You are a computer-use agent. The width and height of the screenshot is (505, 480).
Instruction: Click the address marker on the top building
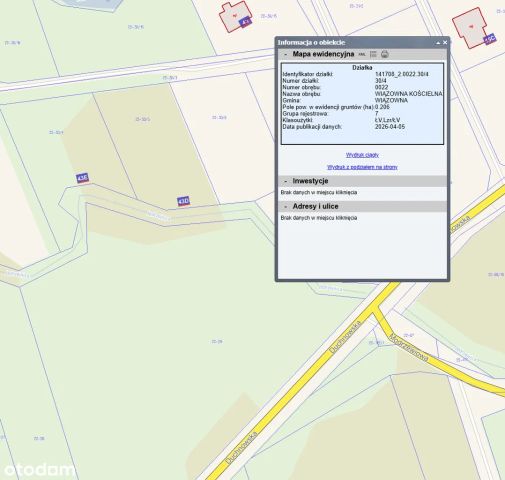point(245,22)
